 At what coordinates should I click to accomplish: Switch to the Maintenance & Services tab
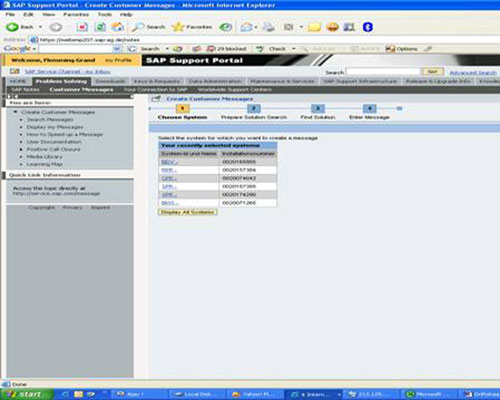[282, 81]
